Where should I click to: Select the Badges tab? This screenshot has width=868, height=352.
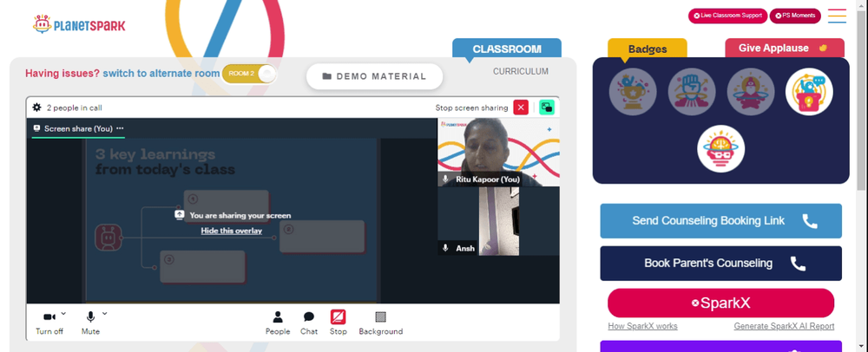point(648,49)
